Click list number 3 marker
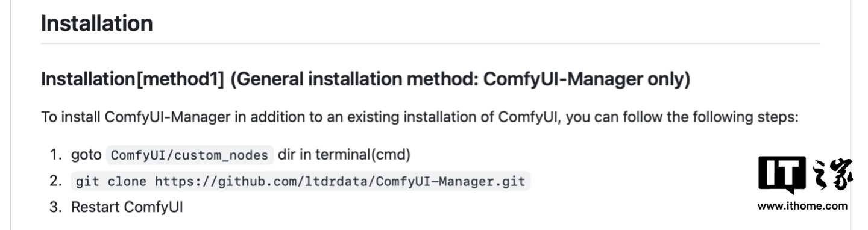This screenshot has height=230, width=868. click(x=56, y=207)
